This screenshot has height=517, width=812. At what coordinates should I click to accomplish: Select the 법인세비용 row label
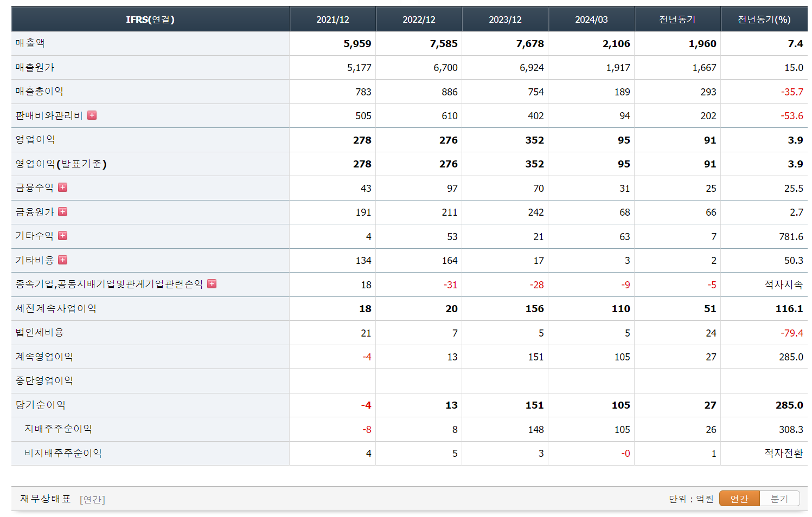(40, 332)
